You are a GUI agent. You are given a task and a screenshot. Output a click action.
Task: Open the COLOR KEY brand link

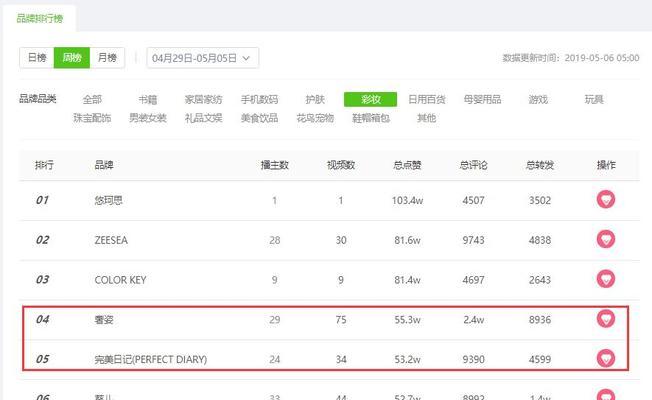[120, 280]
